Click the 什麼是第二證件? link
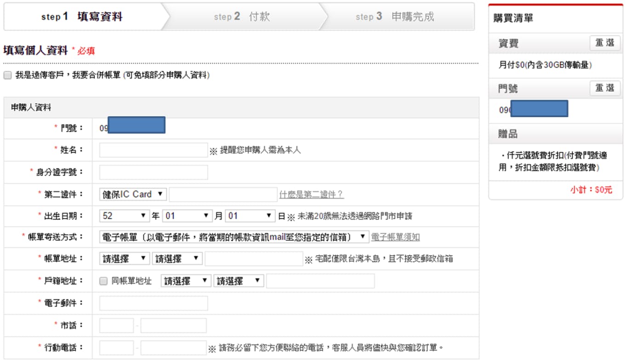Viewport: 631px width, 364px height. (x=311, y=194)
